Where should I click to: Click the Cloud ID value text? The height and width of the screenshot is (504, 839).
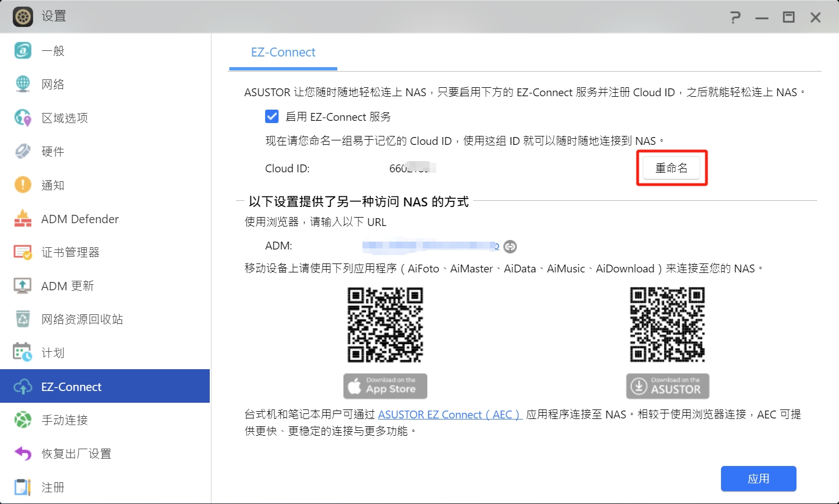412,168
